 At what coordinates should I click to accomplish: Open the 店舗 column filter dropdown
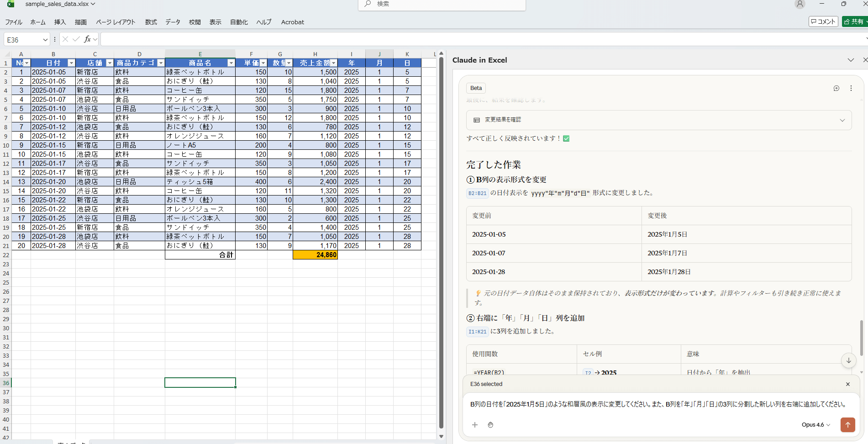110,63
